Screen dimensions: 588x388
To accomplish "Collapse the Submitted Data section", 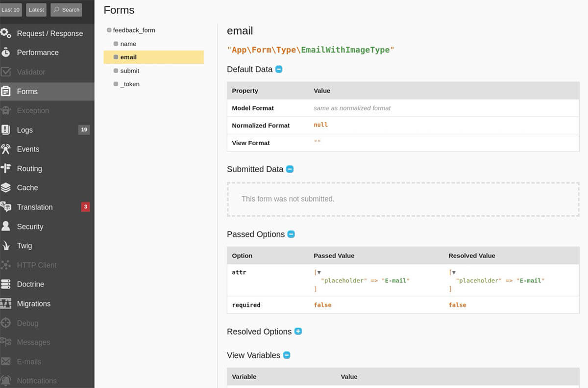I will click(289, 169).
